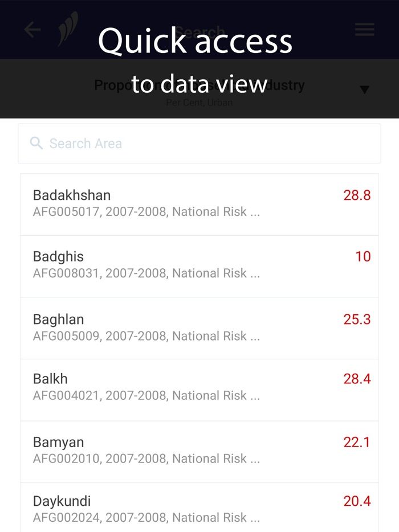Click the back arrow in the header
399x532 pixels.
pyautogui.click(x=32, y=30)
